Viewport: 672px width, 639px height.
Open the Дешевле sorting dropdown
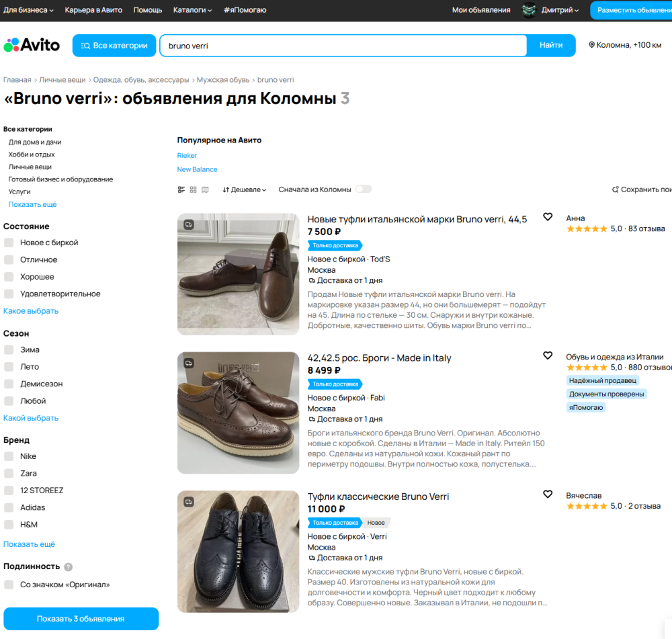click(x=245, y=189)
